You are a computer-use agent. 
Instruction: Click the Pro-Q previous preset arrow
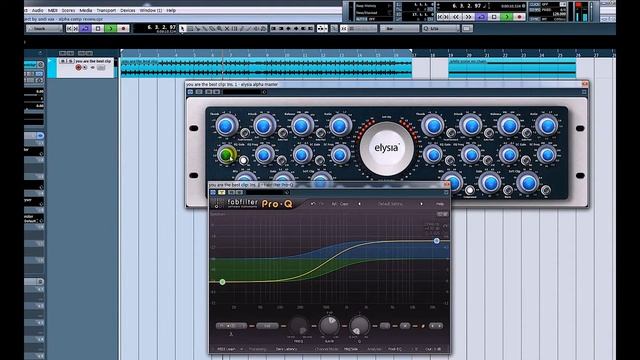[359, 204]
